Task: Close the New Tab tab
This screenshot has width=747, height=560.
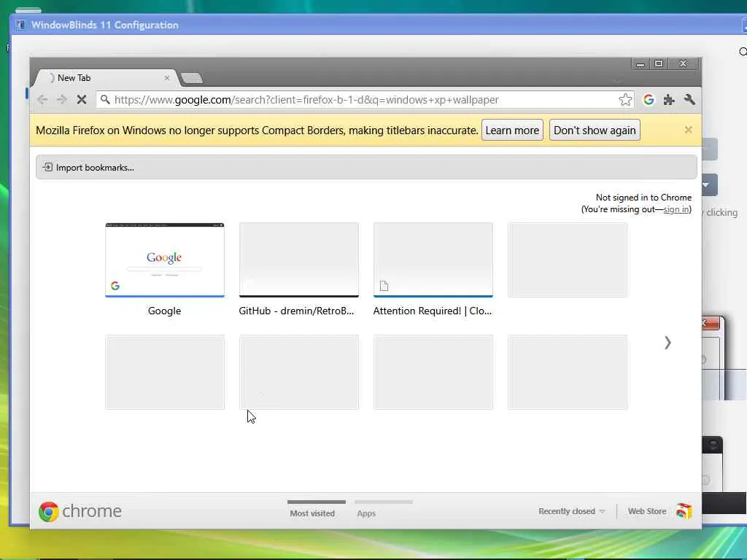Action: tap(167, 77)
